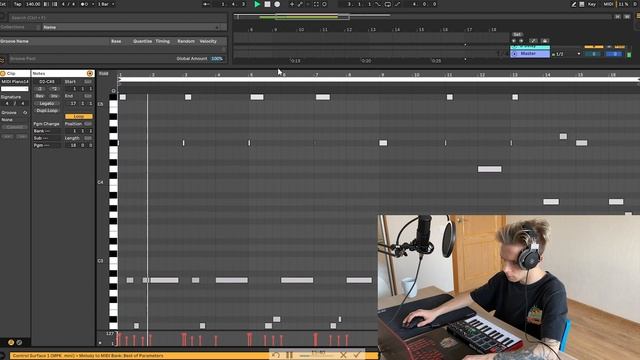Click the Quantize column header
Image resolution: width=640 pixels, height=360 pixels.
142,41
